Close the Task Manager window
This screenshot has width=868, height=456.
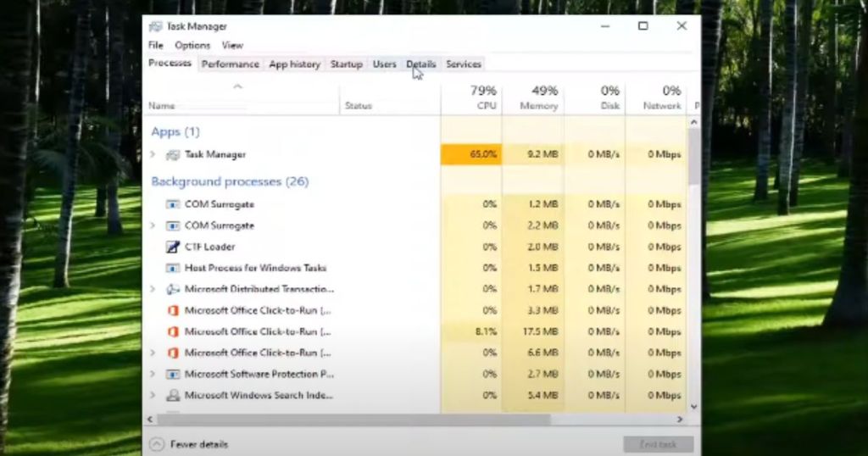(682, 26)
